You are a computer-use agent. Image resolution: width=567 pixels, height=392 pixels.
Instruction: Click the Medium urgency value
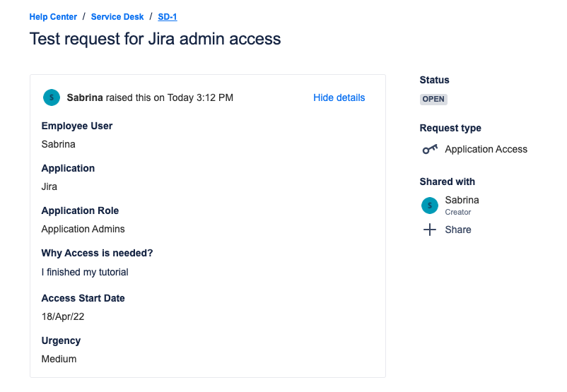point(59,359)
